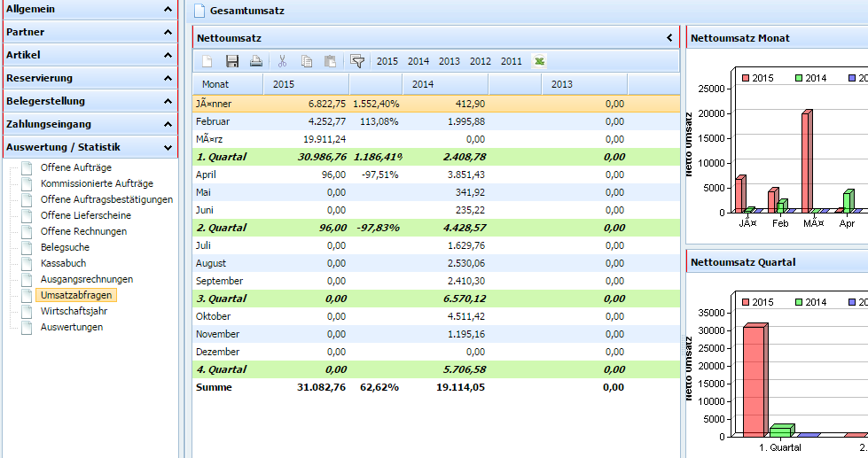This screenshot has height=458, width=868.
Task: Click the Nettoumsatz Monat panel header
Action: pos(778,37)
